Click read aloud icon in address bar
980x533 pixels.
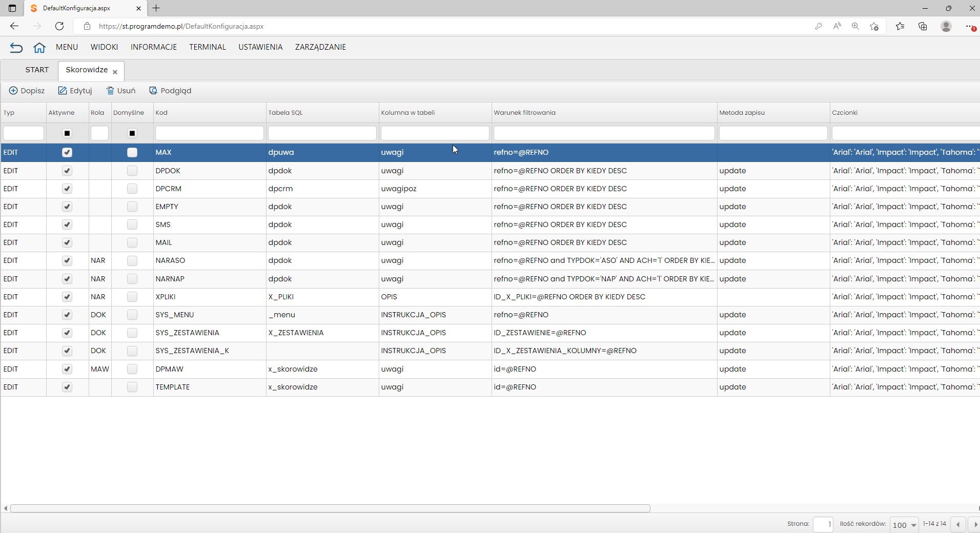click(x=837, y=26)
